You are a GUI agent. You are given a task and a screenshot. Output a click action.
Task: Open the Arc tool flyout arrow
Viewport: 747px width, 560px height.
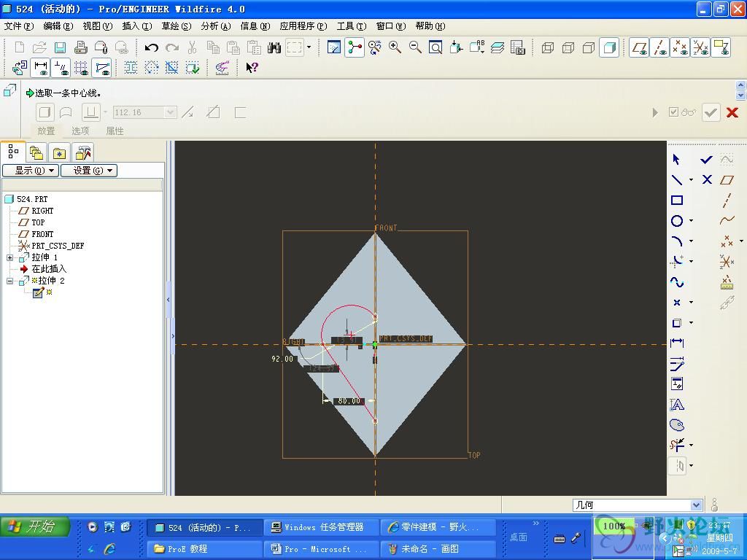pyautogui.click(x=691, y=241)
